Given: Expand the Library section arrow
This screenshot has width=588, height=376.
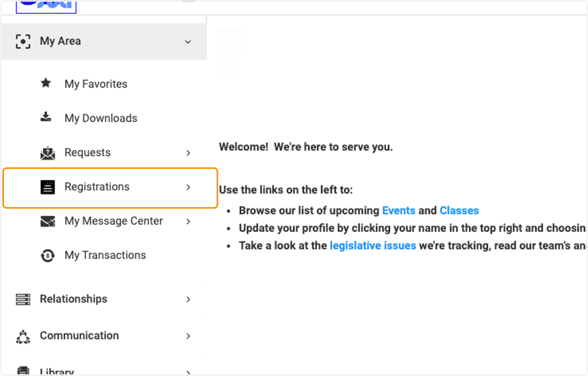Looking at the screenshot, I should pyautogui.click(x=188, y=372).
